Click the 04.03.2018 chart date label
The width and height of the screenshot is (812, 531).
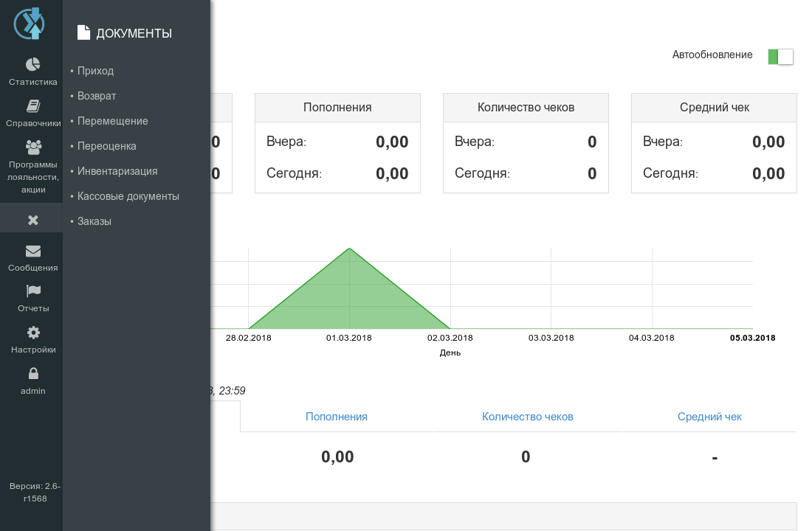652,338
